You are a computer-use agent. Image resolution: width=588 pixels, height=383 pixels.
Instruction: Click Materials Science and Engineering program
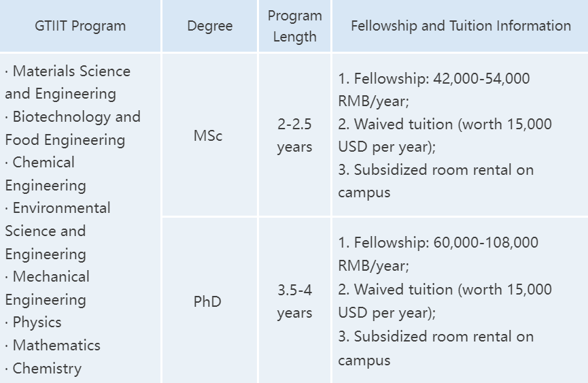[x=67, y=82]
